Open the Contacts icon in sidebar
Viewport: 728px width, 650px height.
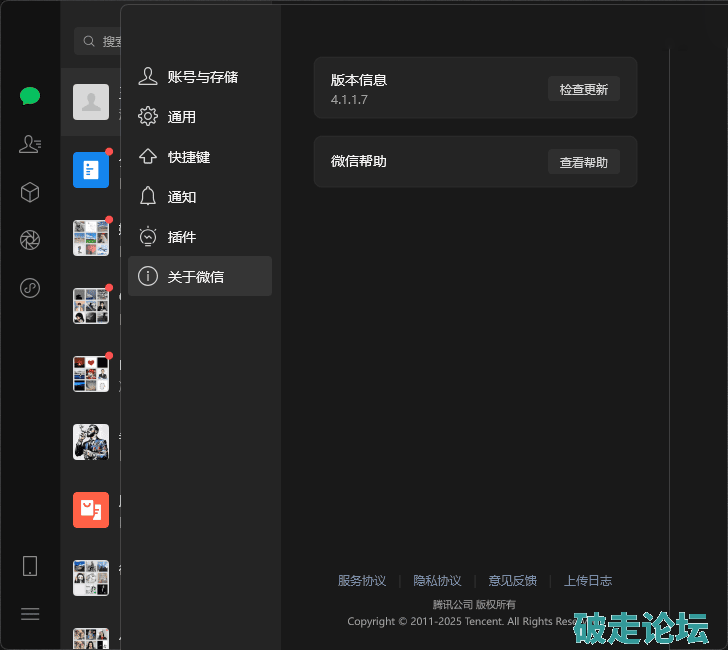[30, 144]
